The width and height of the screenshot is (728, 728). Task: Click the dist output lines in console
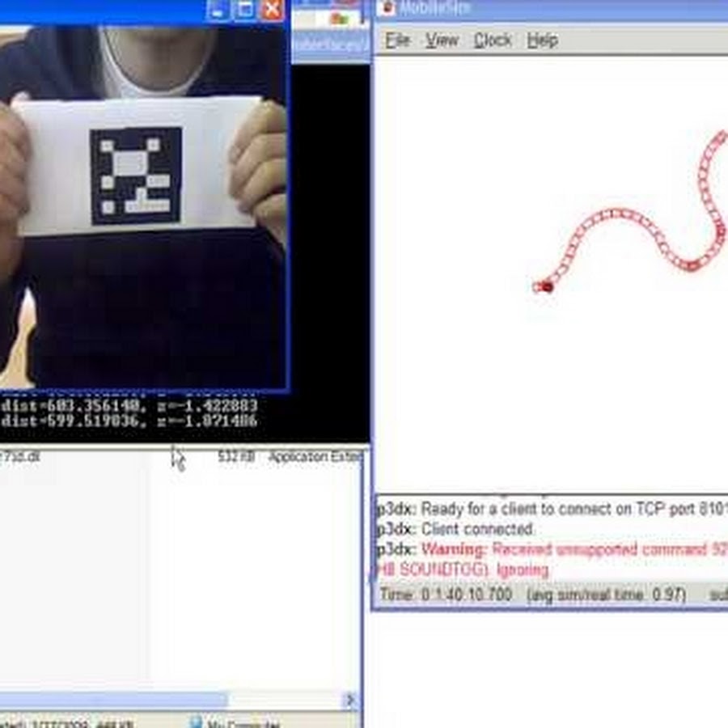coord(129,412)
